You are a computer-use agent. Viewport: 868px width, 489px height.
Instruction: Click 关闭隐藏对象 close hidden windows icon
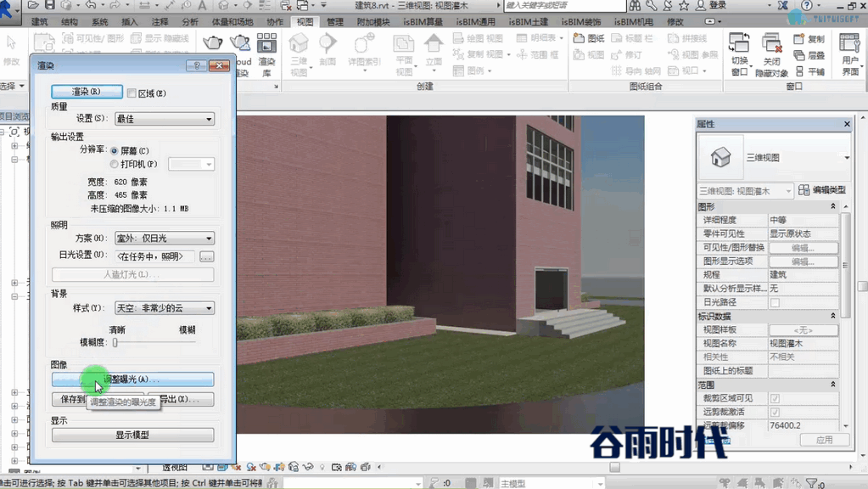click(771, 53)
